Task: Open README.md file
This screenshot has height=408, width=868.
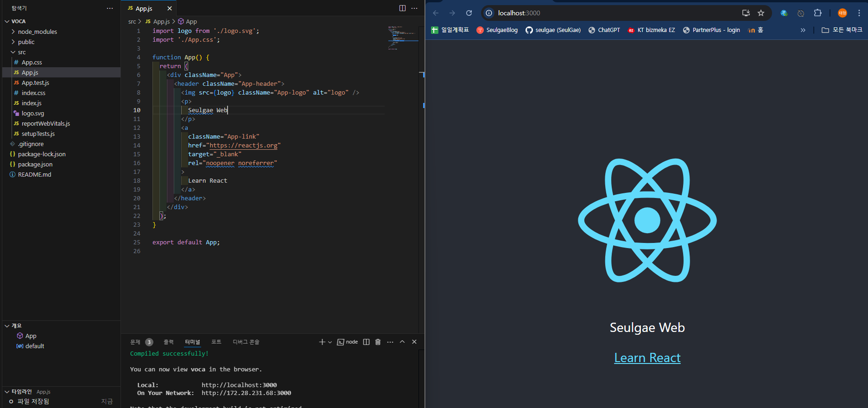Action: coord(61,174)
